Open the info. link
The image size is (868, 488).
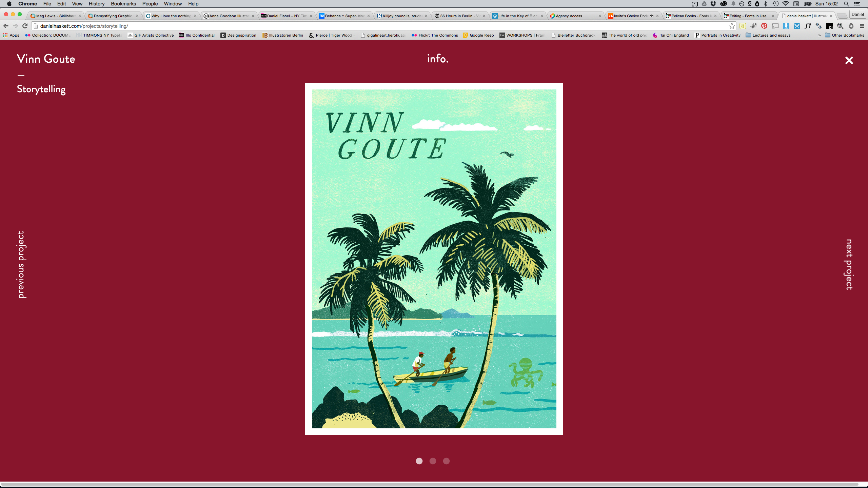[x=438, y=59]
